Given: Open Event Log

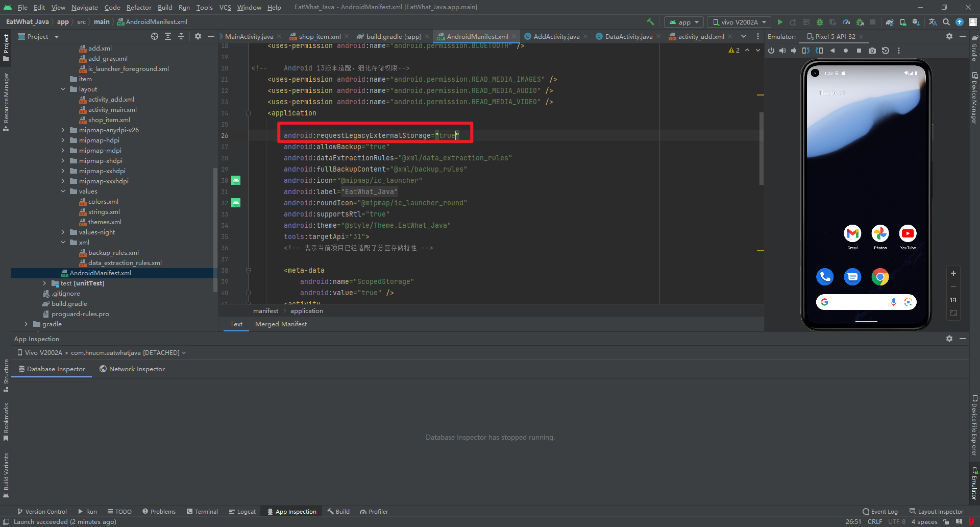Looking at the screenshot, I should click(x=880, y=512).
